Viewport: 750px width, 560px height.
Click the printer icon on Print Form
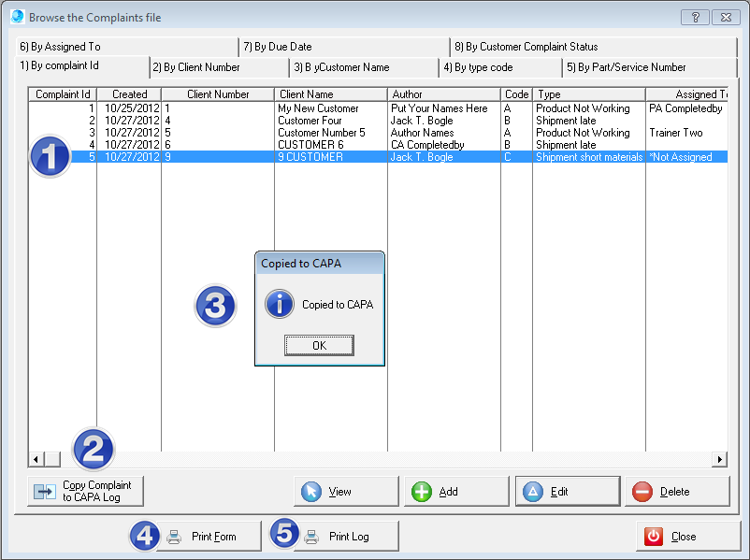(173, 537)
